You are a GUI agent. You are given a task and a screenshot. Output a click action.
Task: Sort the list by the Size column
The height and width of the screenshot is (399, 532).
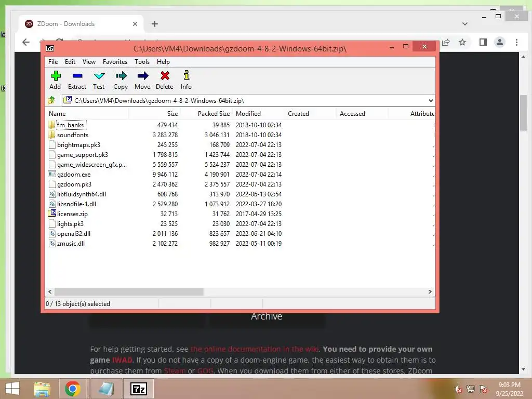[154, 114]
